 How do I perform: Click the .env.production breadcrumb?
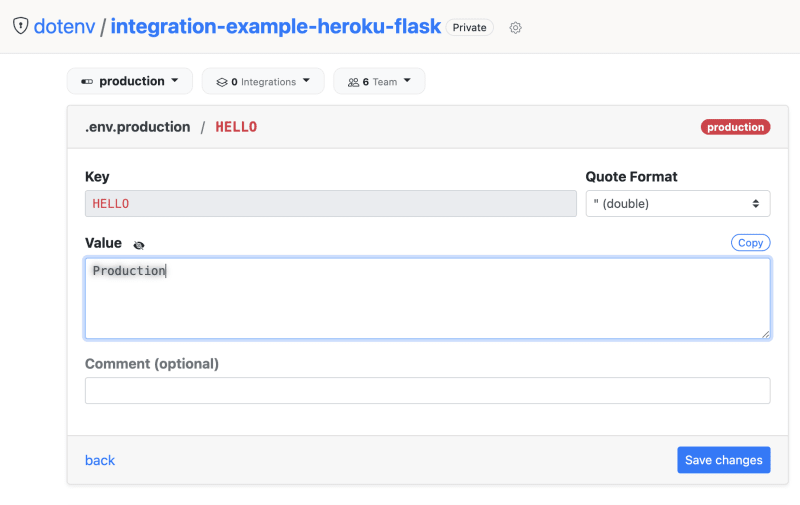click(138, 127)
